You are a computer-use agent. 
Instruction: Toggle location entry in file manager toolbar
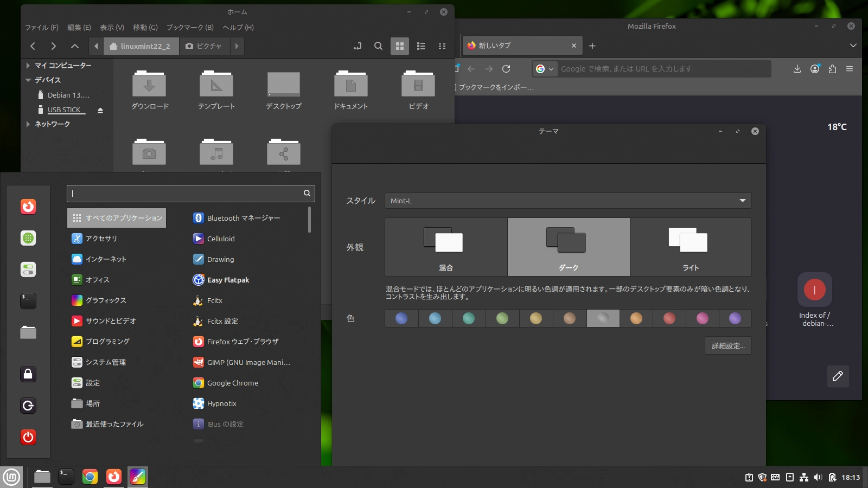(357, 46)
